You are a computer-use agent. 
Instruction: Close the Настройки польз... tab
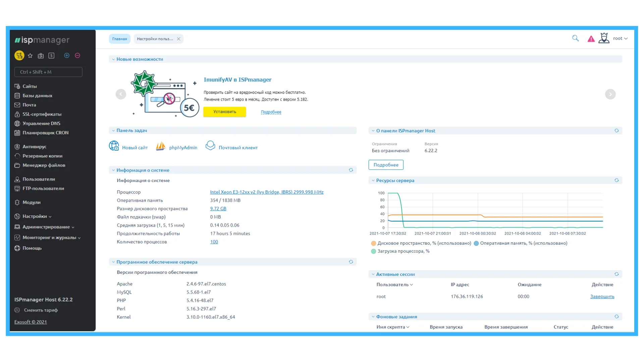click(179, 39)
